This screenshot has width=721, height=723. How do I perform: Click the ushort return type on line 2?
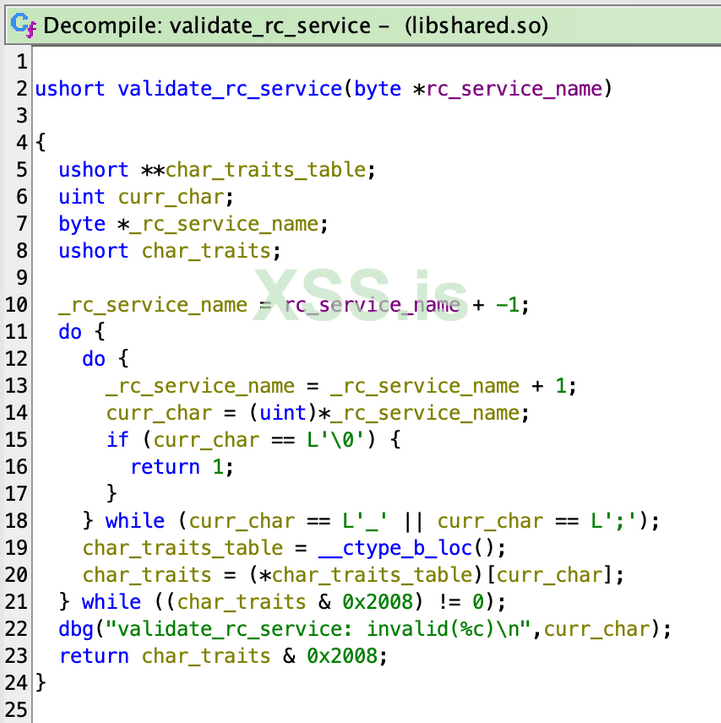70,88
